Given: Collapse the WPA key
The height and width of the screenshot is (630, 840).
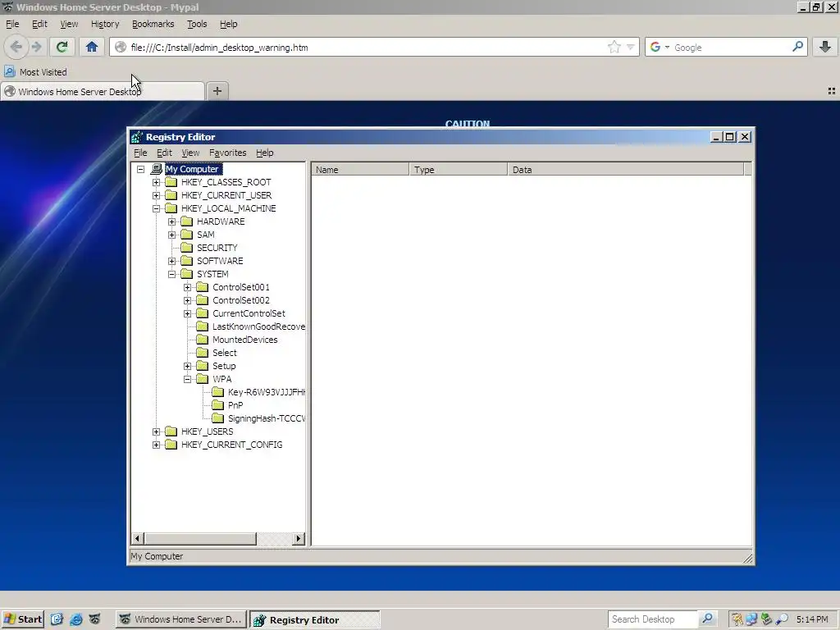Looking at the screenshot, I should pyautogui.click(x=187, y=379).
